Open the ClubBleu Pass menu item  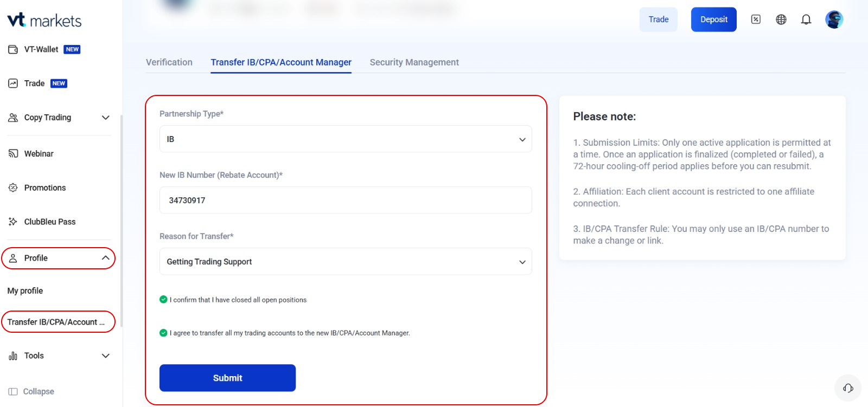pos(50,222)
